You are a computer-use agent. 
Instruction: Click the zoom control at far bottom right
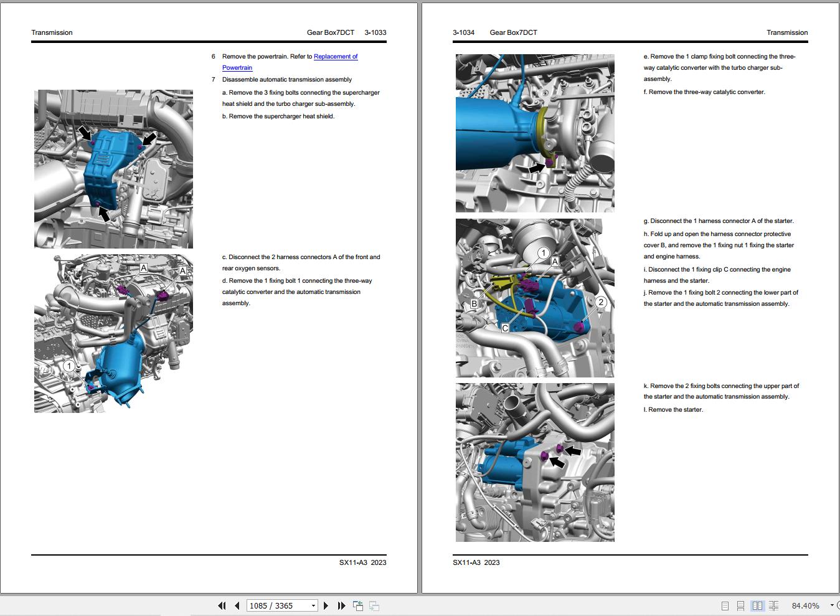click(837, 605)
